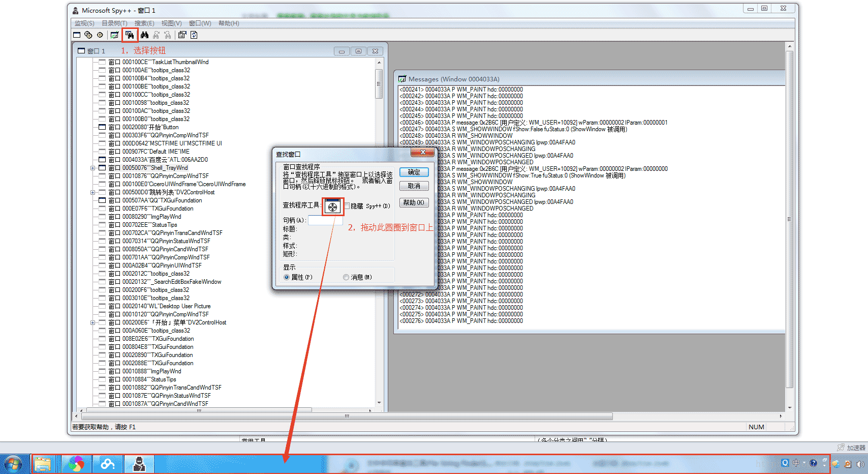Click the Log Messages toolbar icon
The height and width of the screenshot is (474, 868).
115,35
